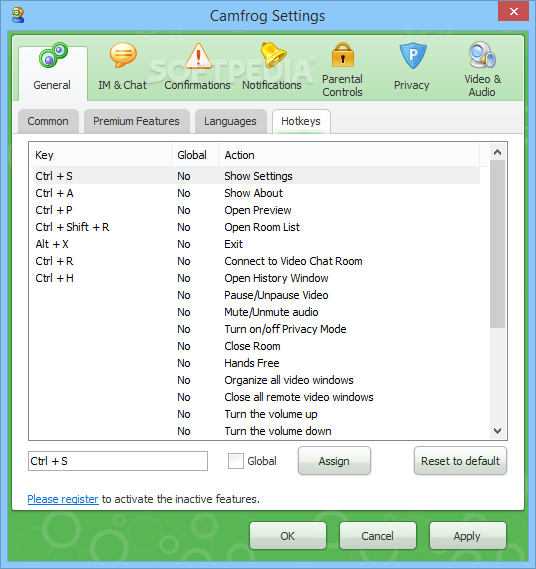The height and width of the screenshot is (569, 536).
Task: Switch to the Premium Features tab
Action: pos(136,121)
